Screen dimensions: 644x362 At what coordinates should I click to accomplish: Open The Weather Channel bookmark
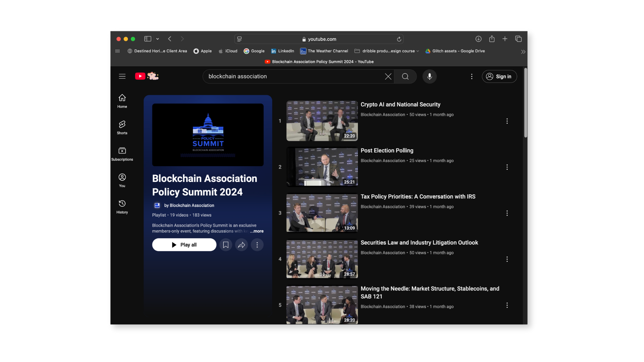pos(324,51)
